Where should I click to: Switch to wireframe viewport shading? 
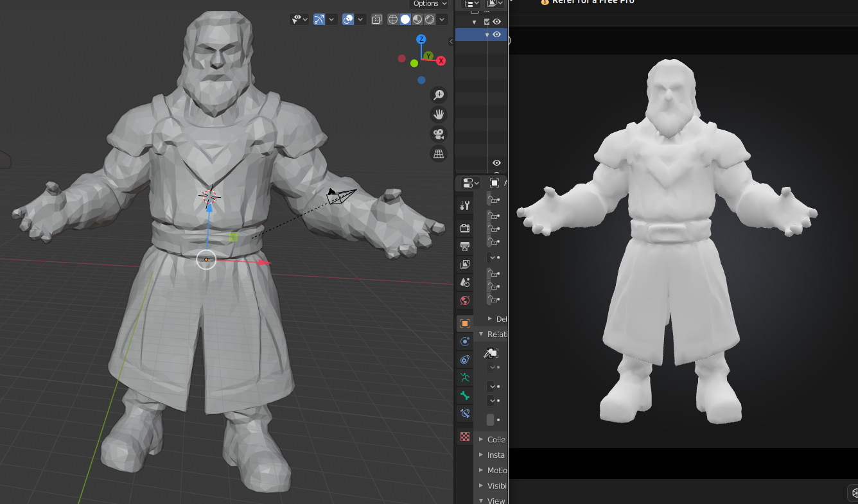pyautogui.click(x=393, y=19)
